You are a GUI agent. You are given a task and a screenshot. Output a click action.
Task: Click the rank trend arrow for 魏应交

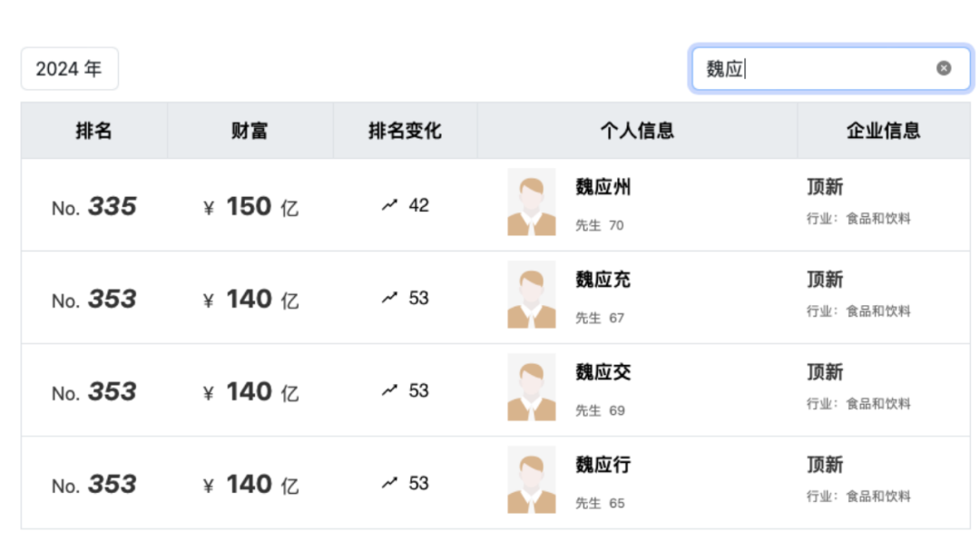click(x=390, y=391)
